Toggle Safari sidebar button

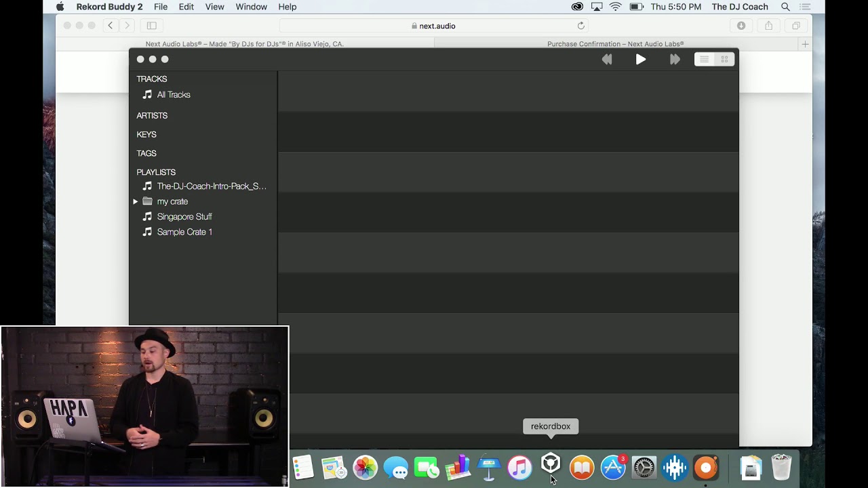point(152,26)
